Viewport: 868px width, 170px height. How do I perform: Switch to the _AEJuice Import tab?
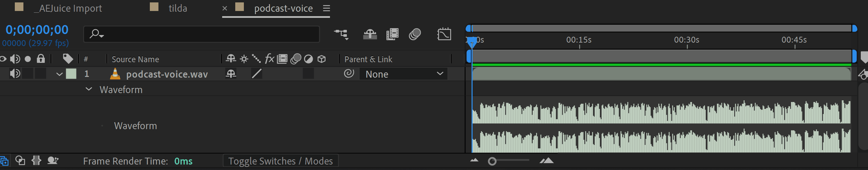click(x=70, y=8)
